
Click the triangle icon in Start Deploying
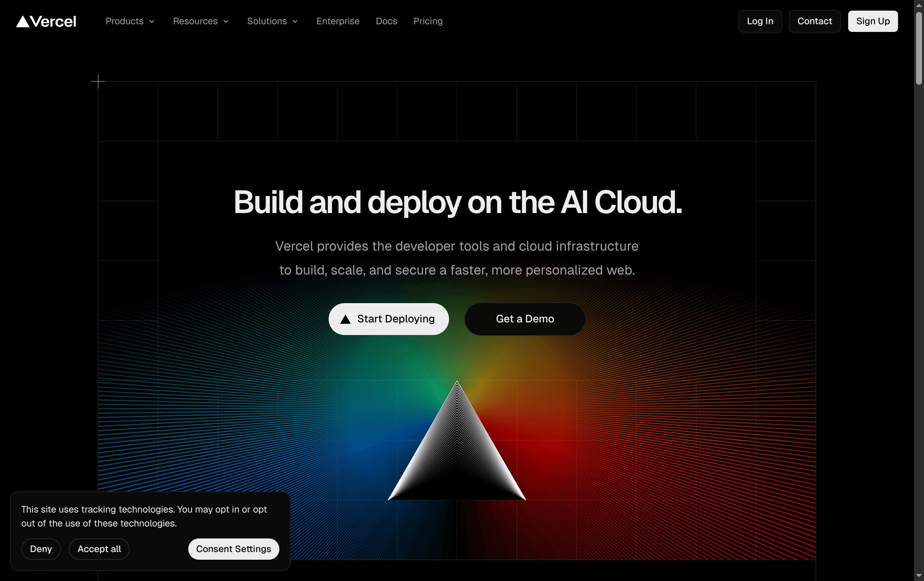[345, 319]
